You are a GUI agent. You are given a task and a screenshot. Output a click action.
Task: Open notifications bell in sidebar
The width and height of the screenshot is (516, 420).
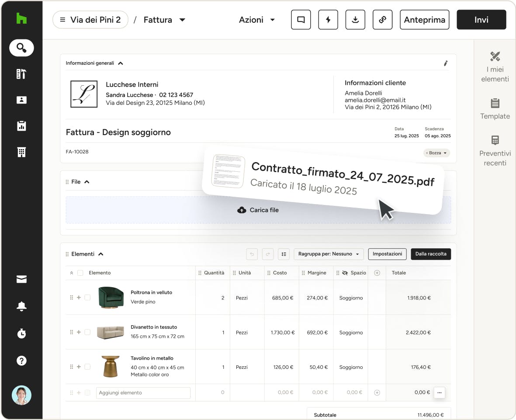[x=21, y=306]
